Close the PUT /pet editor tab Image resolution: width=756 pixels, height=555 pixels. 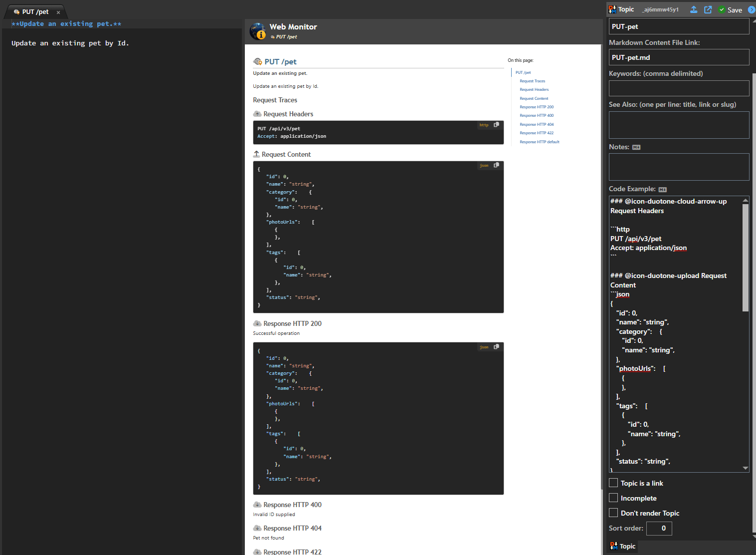point(58,12)
